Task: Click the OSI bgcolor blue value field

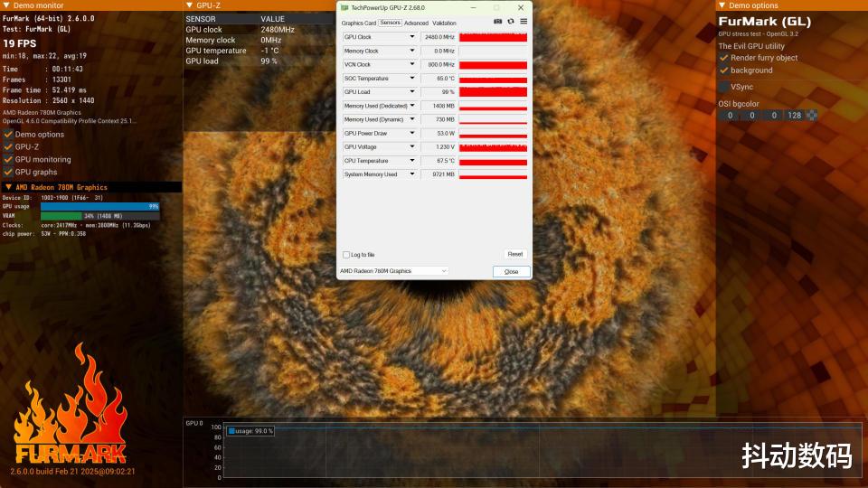Action: click(x=774, y=115)
